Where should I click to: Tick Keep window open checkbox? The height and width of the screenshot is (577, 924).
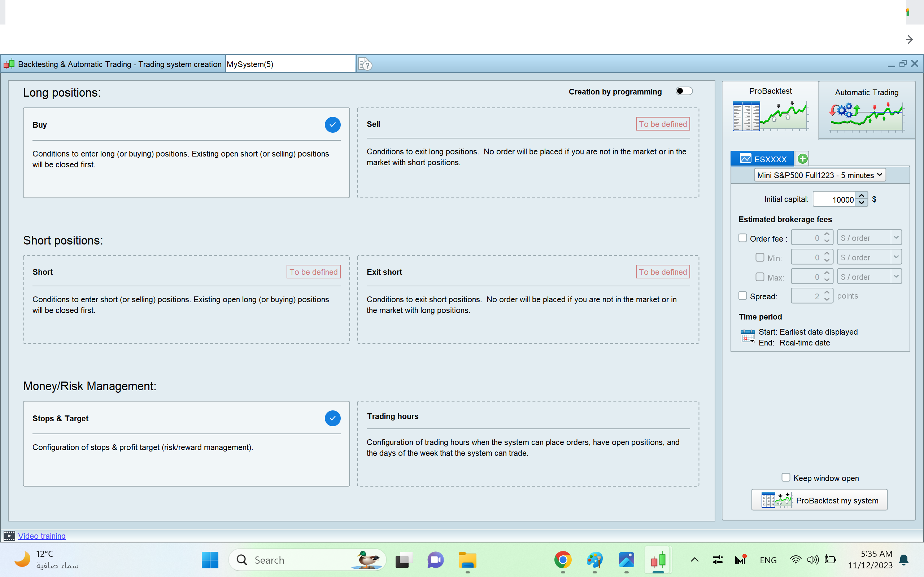coord(786,477)
